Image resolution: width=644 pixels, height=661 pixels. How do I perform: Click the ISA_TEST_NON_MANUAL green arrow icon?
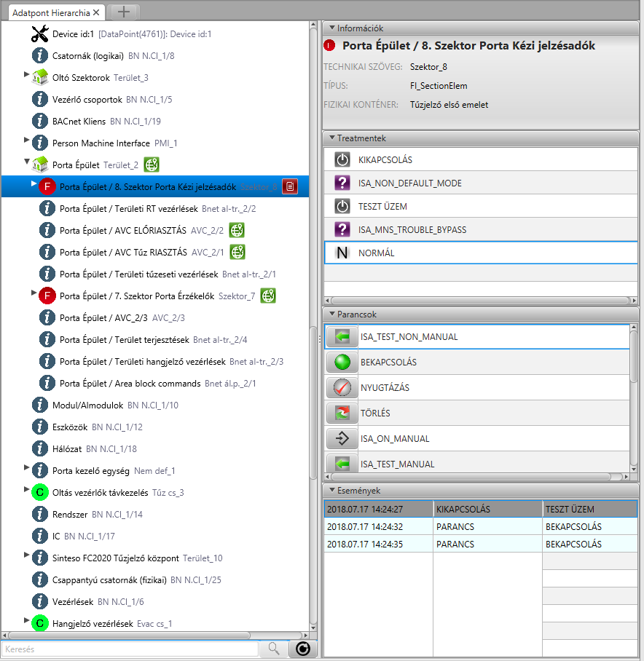[342, 337]
